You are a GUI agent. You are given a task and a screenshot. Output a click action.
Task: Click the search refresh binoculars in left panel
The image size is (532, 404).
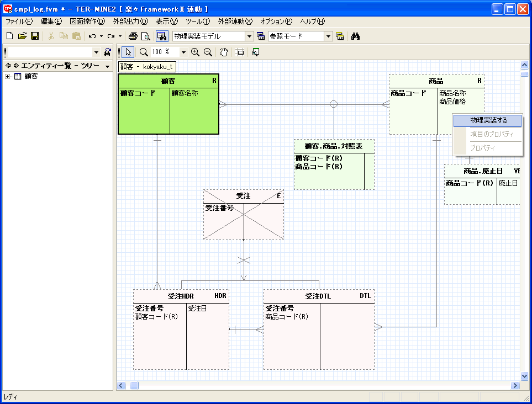pyautogui.click(x=107, y=52)
